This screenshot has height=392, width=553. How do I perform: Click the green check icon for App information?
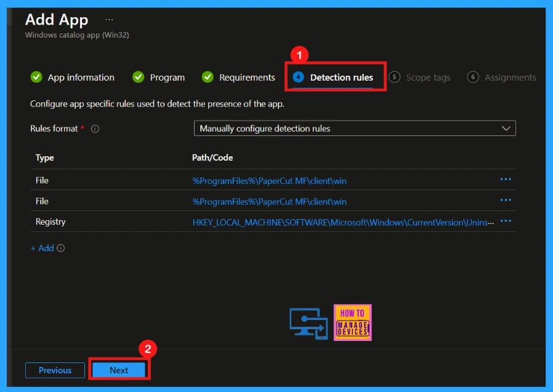coord(36,77)
